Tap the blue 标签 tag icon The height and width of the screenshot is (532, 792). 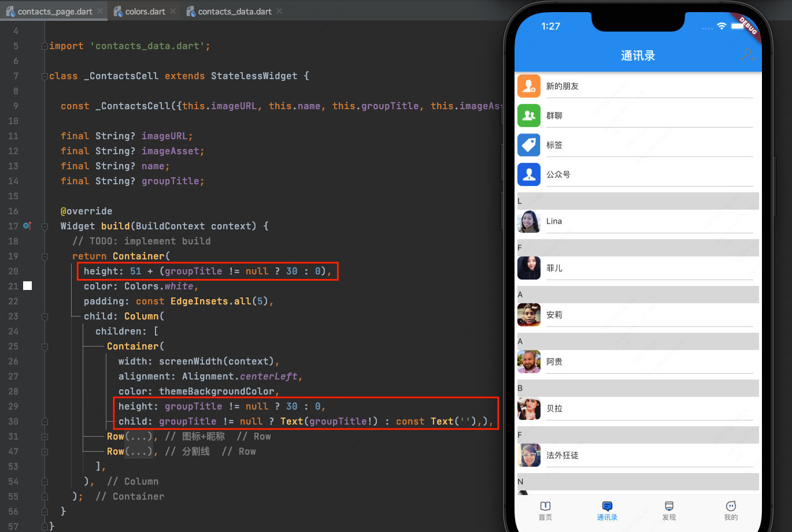[529, 145]
